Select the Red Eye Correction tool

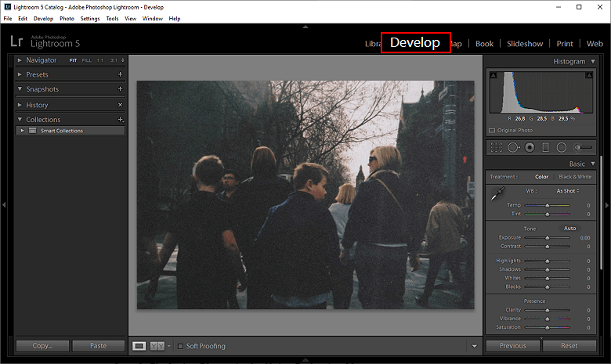pyautogui.click(x=530, y=147)
